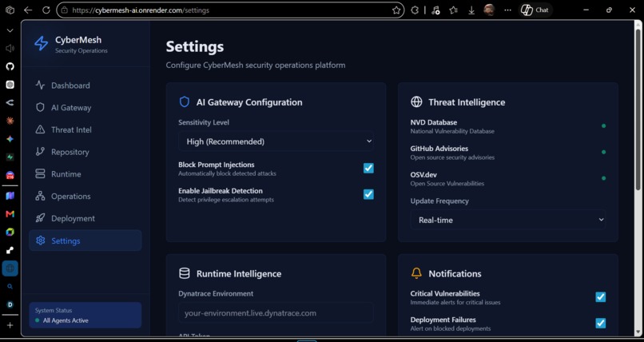Open Operations page
The width and height of the screenshot is (644, 342).
85,197
